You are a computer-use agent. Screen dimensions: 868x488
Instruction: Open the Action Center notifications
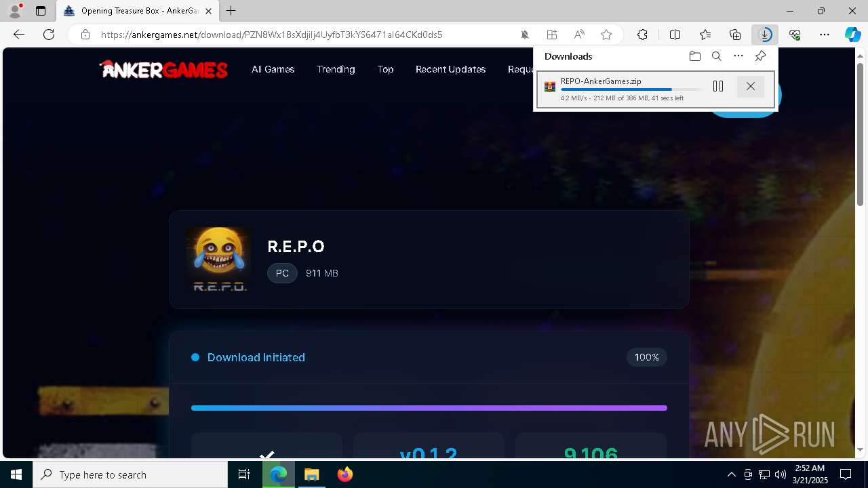846,474
